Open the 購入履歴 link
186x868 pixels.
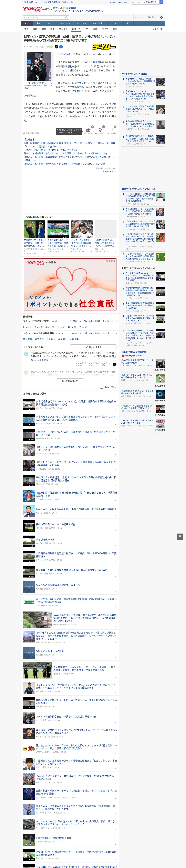click(x=152, y=17)
